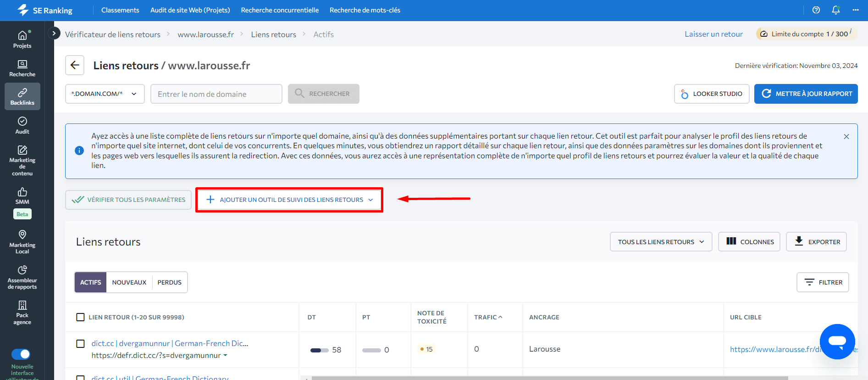Click the Larousse anchor text cell
The width and height of the screenshot is (868, 380).
pyautogui.click(x=545, y=349)
